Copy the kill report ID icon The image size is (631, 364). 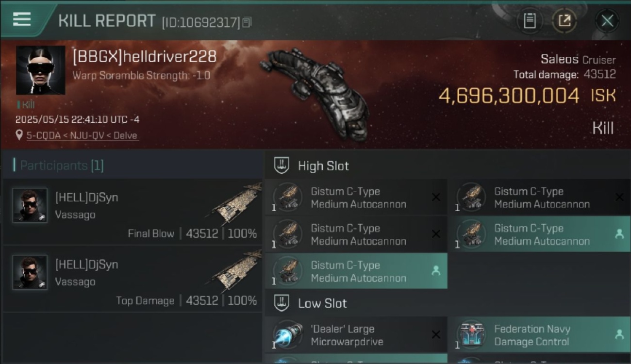click(247, 22)
